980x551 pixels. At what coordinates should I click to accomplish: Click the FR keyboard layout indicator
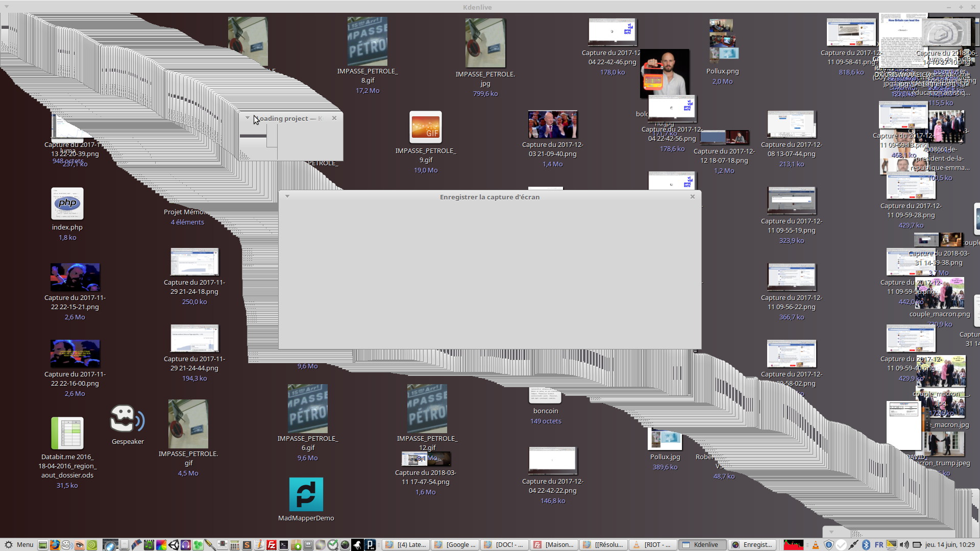(879, 545)
